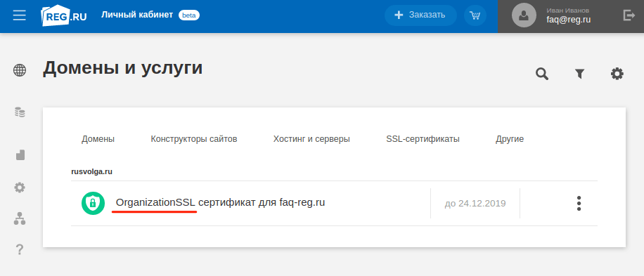
Task: Select the globe sidebar icon
Action: coord(20,70)
